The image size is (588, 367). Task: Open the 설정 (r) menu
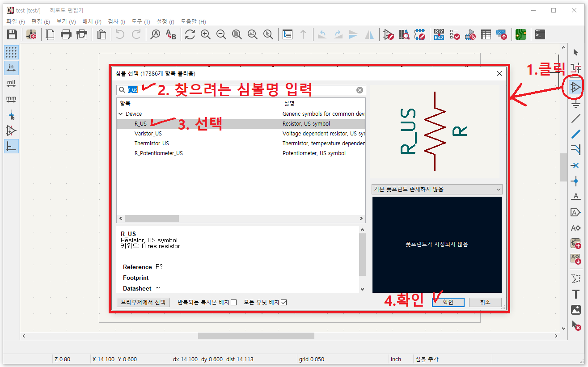pos(165,21)
